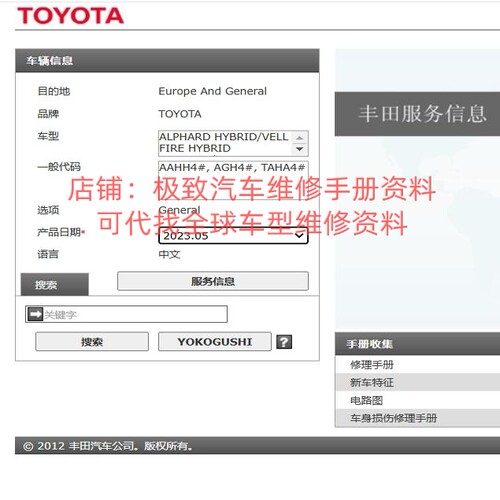Click the TOYOTA logo
The width and height of the screenshot is (500, 500).
click(70, 16)
